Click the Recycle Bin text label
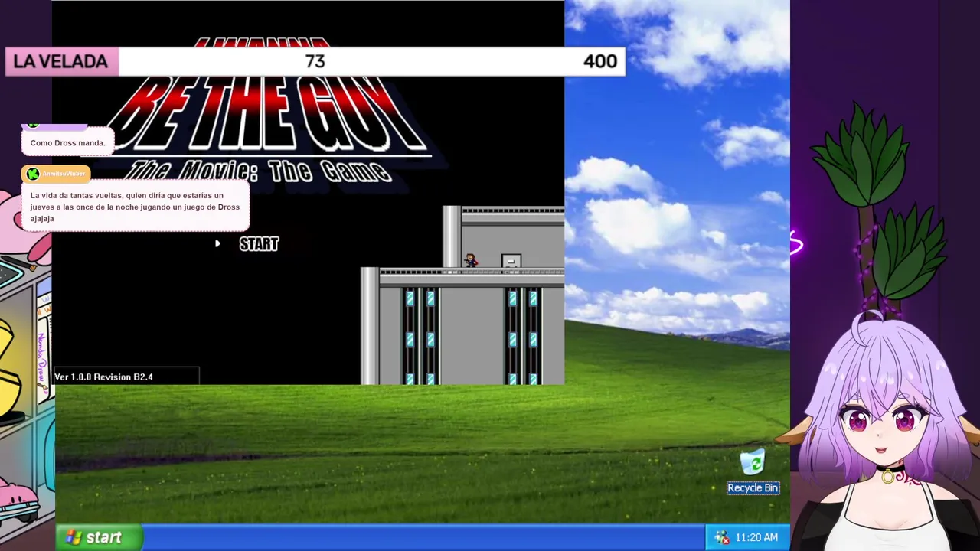Image resolution: width=980 pixels, height=551 pixels. (753, 488)
